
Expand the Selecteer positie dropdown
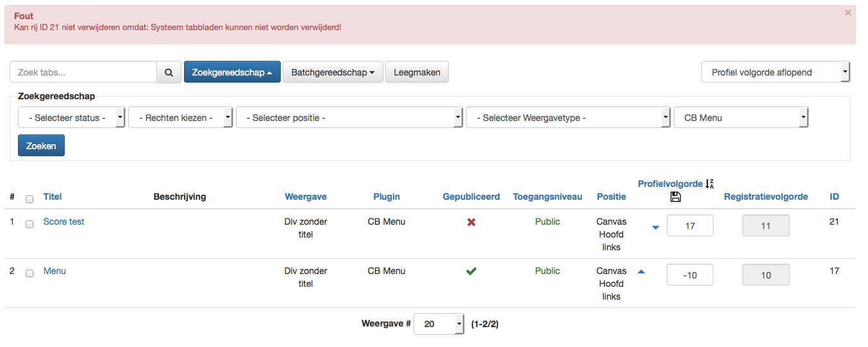click(349, 118)
